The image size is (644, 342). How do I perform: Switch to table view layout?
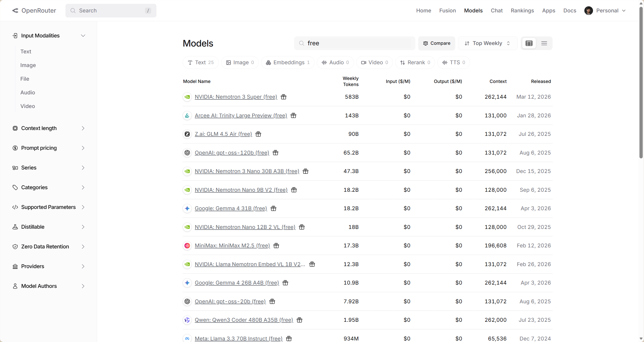(x=529, y=43)
